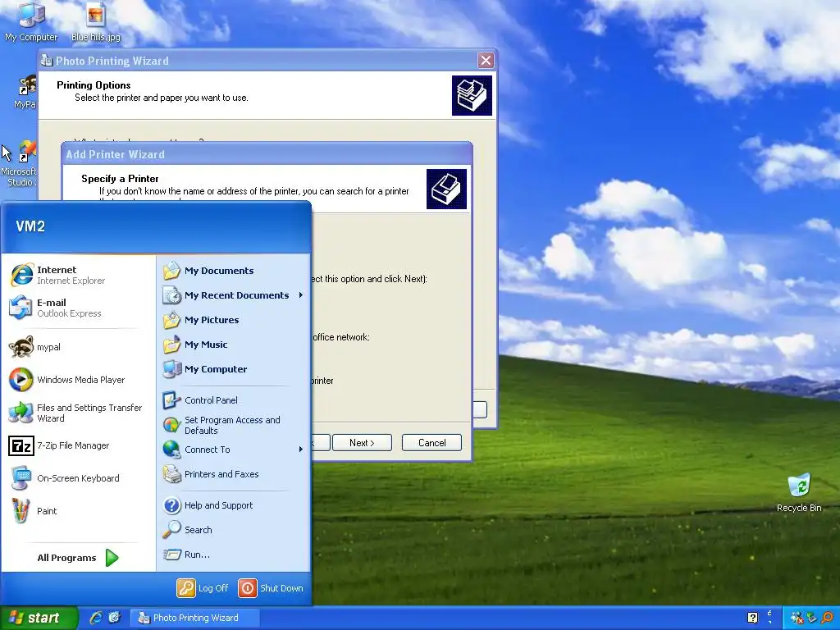Expand All Programs list

click(78, 558)
